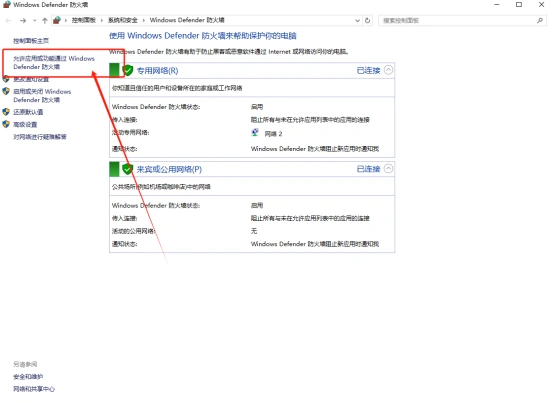The width and height of the screenshot is (553, 403).
Task: Click 已连接 status in 专用网络 header
Action: [x=368, y=71]
